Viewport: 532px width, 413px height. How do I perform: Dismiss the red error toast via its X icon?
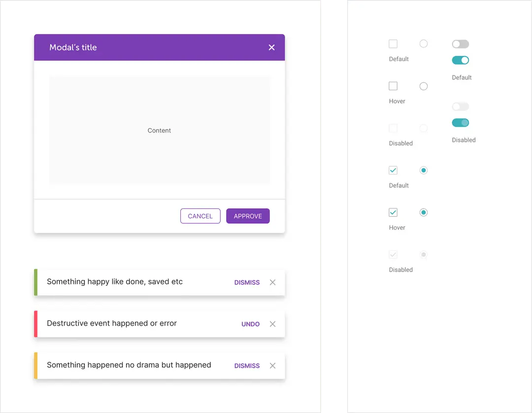coord(272,324)
